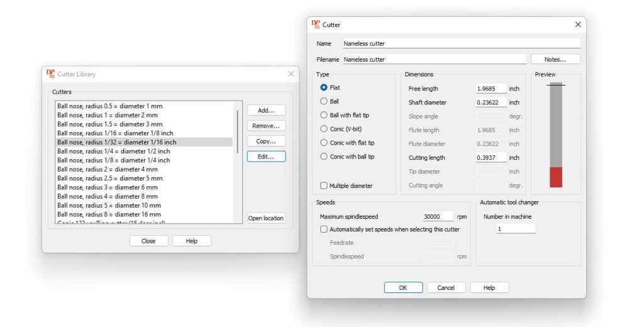Select Ball nose radius 3 = diameter 6 mm
The height and width of the screenshot is (327, 644).
108,187
